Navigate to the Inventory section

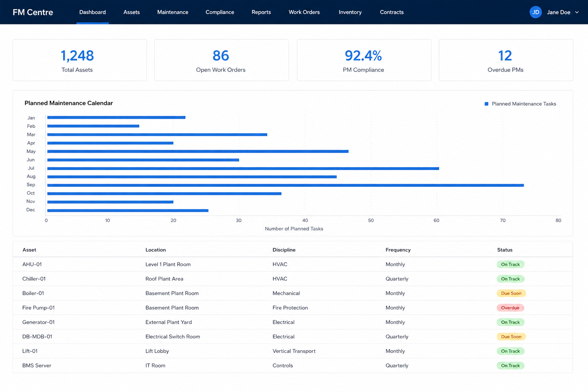tap(350, 12)
